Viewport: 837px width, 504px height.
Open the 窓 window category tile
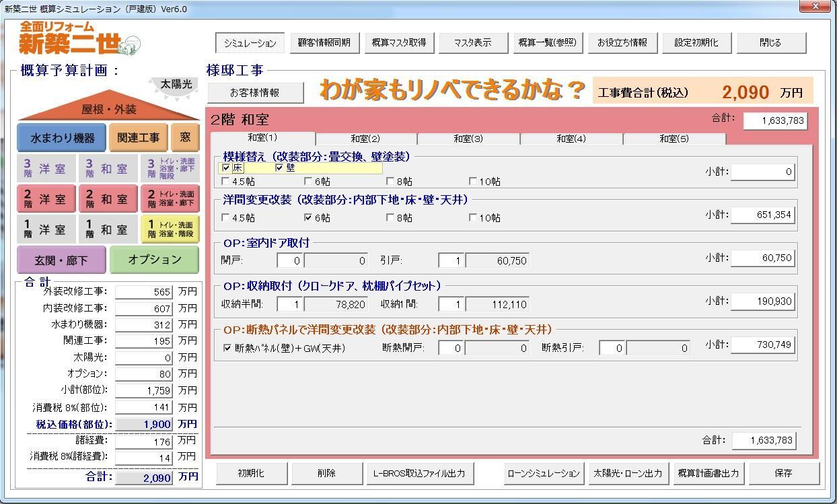click(x=185, y=138)
